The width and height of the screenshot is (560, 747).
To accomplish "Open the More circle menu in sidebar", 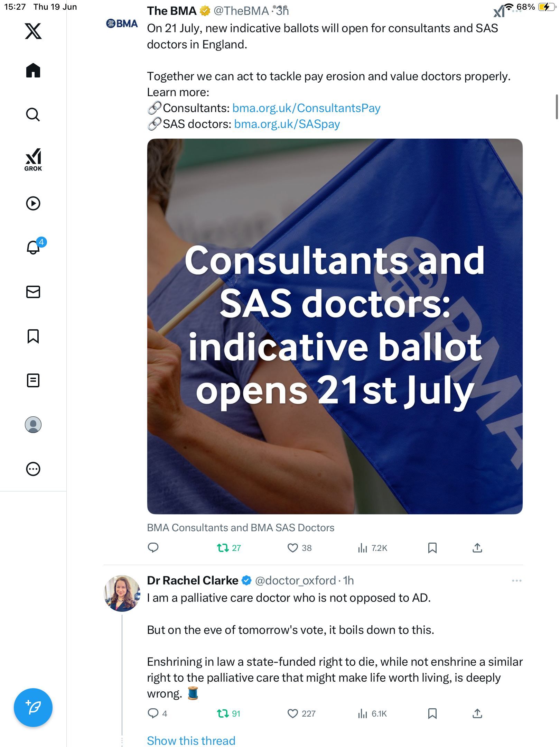I will 33,469.
